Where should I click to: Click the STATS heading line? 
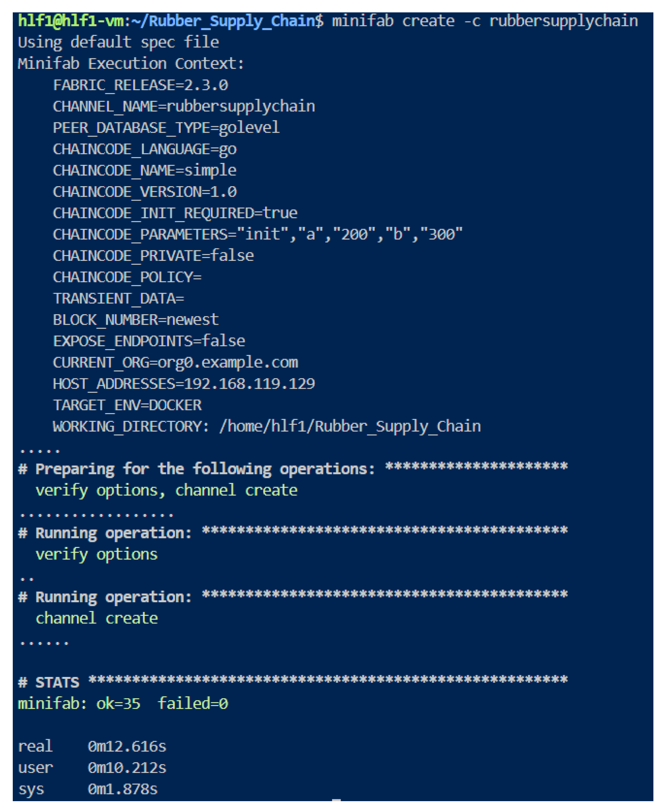pyautogui.click(x=57, y=682)
